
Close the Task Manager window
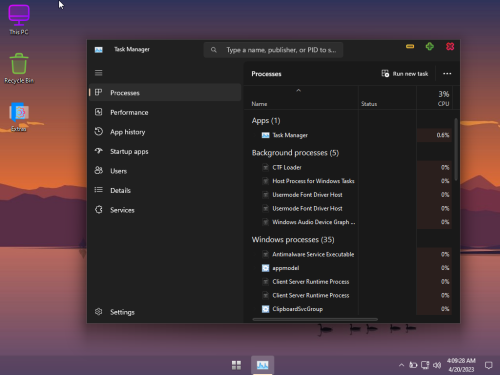pos(450,46)
